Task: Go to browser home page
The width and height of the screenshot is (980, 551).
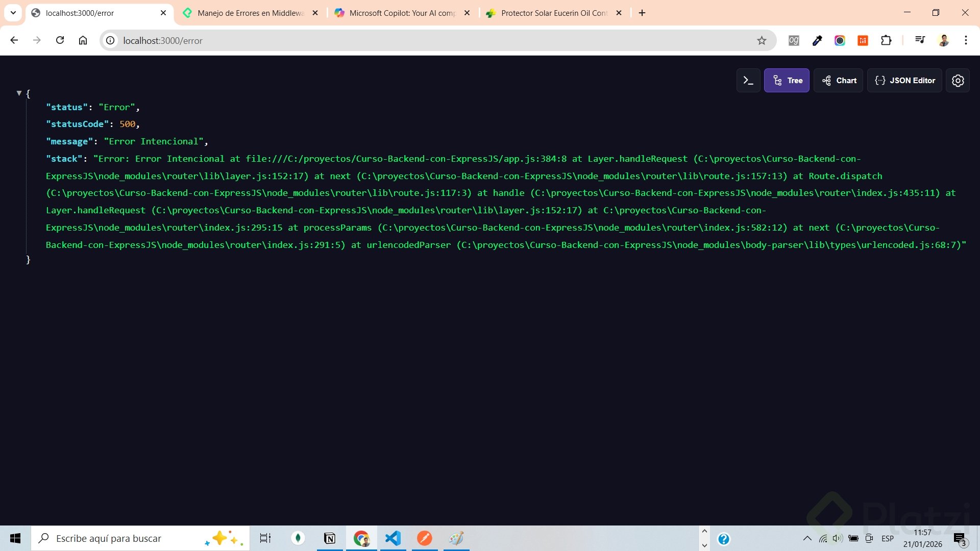Action: [x=83, y=40]
